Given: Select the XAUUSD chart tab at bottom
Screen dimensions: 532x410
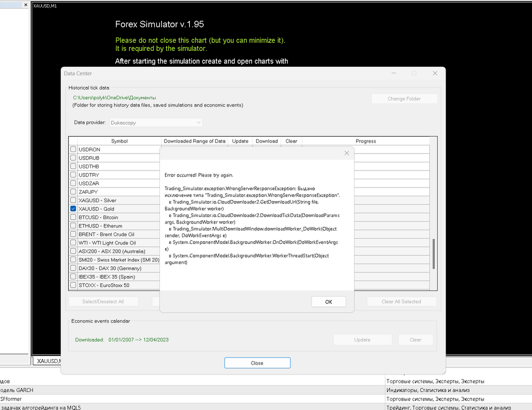Looking at the screenshot, I should tap(48, 361).
